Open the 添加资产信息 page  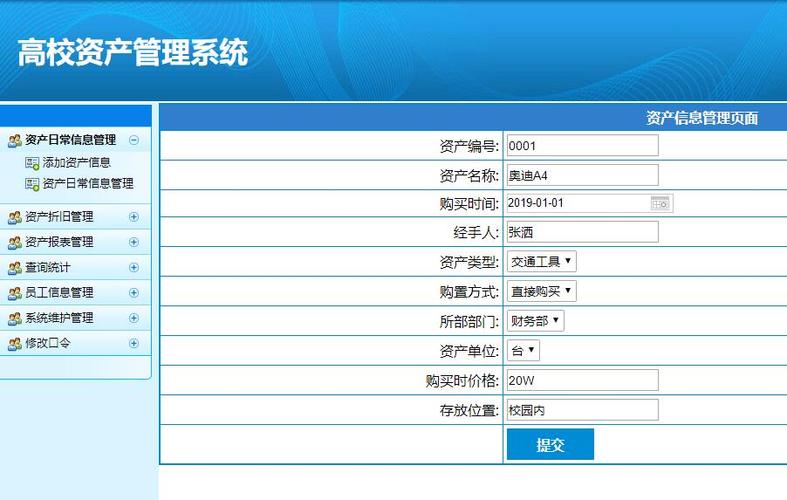[x=76, y=163]
